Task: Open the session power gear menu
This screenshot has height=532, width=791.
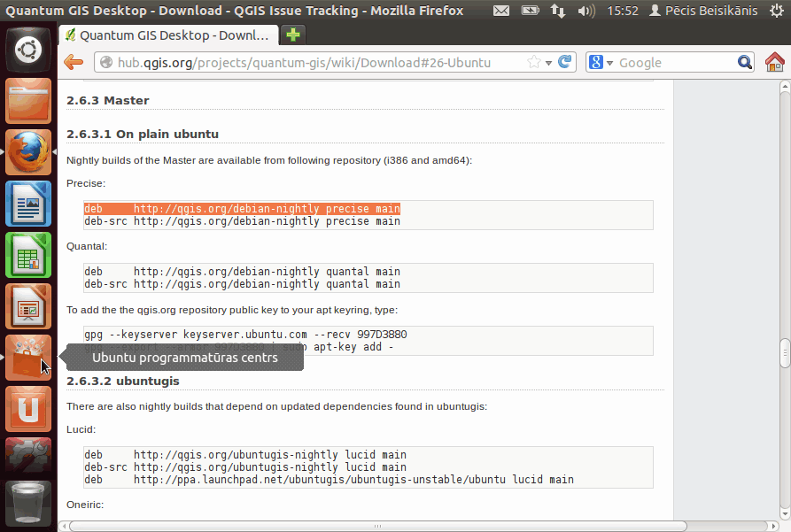Action: (x=777, y=11)
